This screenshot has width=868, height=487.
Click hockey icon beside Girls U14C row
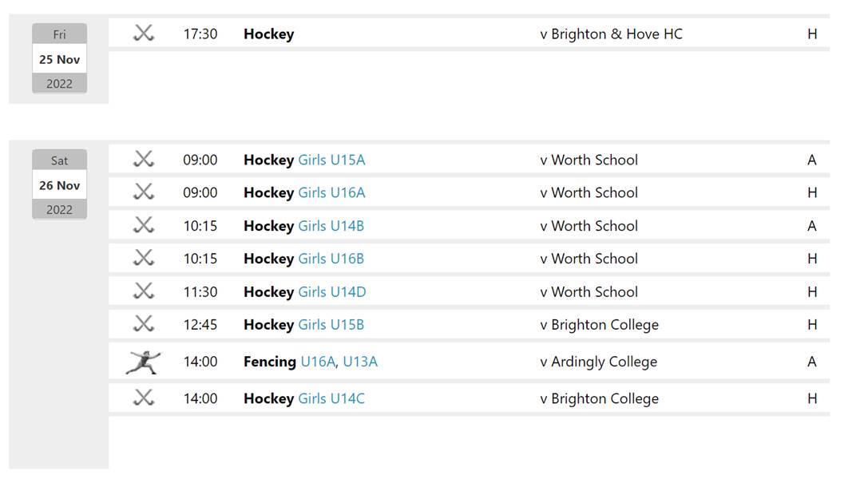pos(144,398)
